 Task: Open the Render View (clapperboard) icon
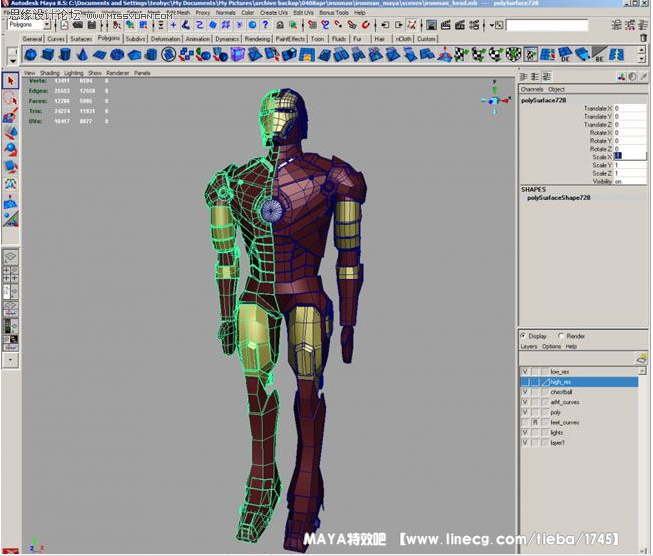pos(446,25)
